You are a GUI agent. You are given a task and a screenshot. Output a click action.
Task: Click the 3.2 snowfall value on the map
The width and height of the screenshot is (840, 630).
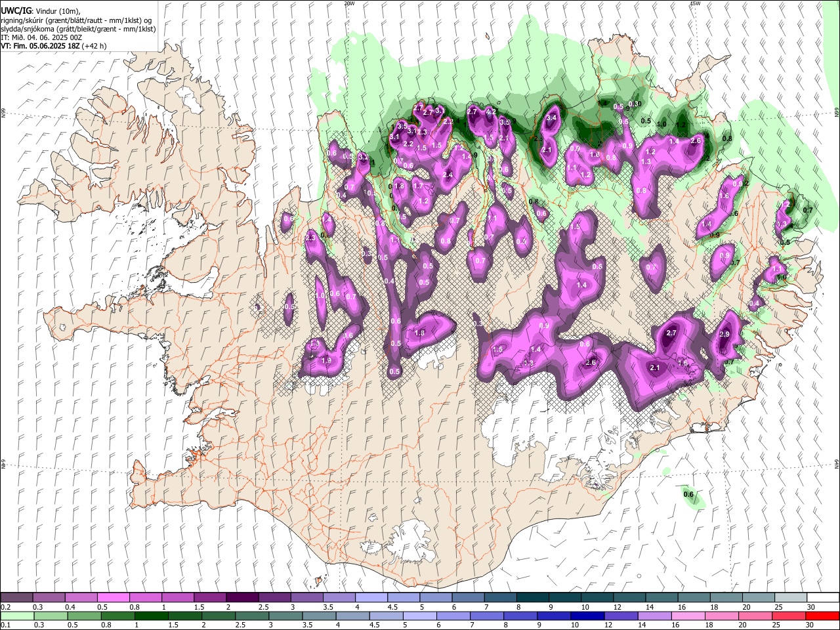pos(363,157)
